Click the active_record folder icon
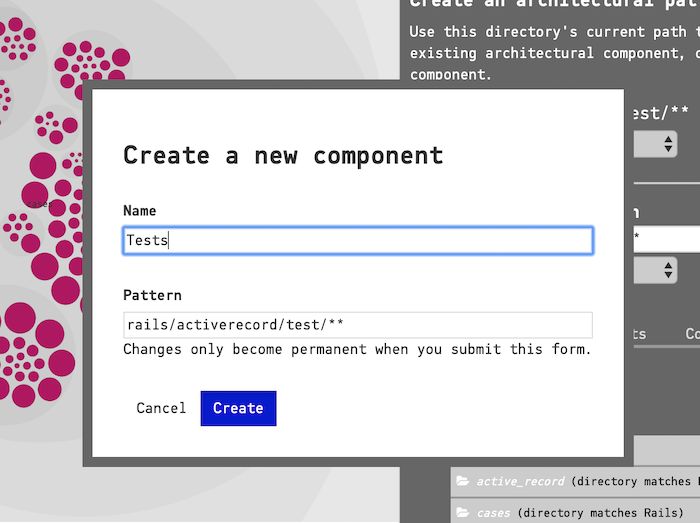This screenshot has height=523, width=700. pyautogui.click(x=463, y=481)
